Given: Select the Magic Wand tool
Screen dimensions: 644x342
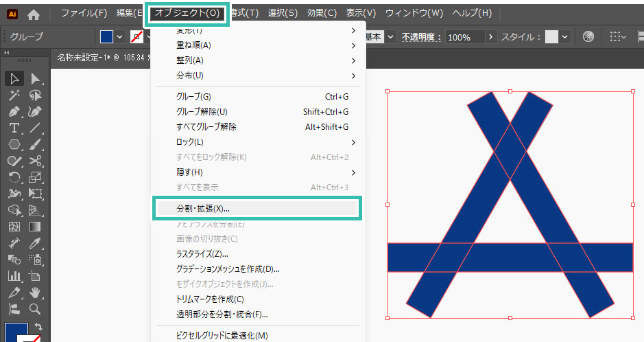Looking at the screenshot, I should (x=14, y=95).
